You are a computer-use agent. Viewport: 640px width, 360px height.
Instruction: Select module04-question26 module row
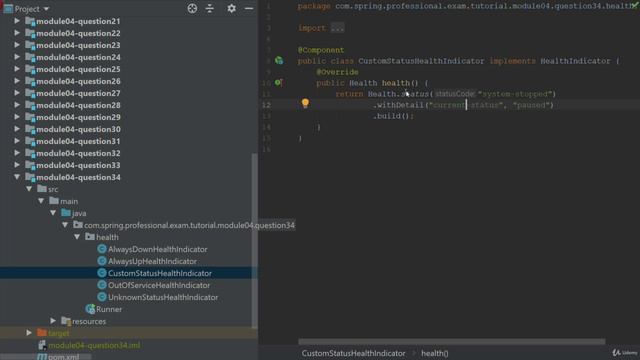[x=78, y=81]
